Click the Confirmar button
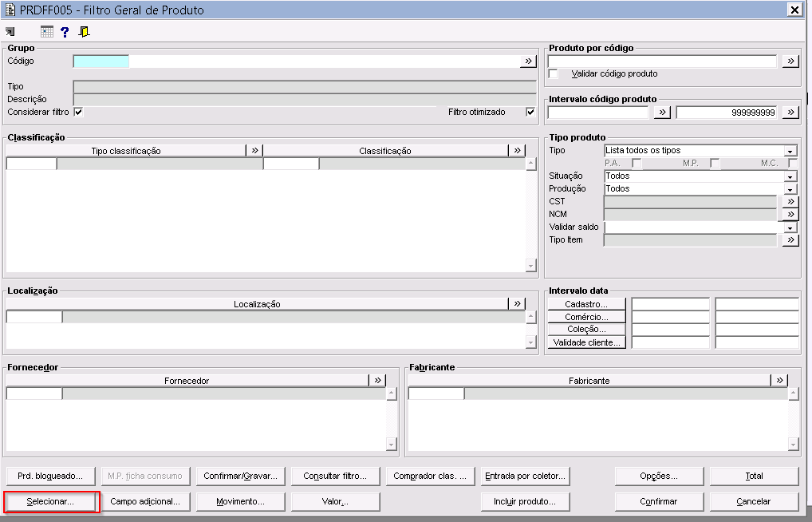The height and width of the screenshot is (522, 812). coord(659,502)
